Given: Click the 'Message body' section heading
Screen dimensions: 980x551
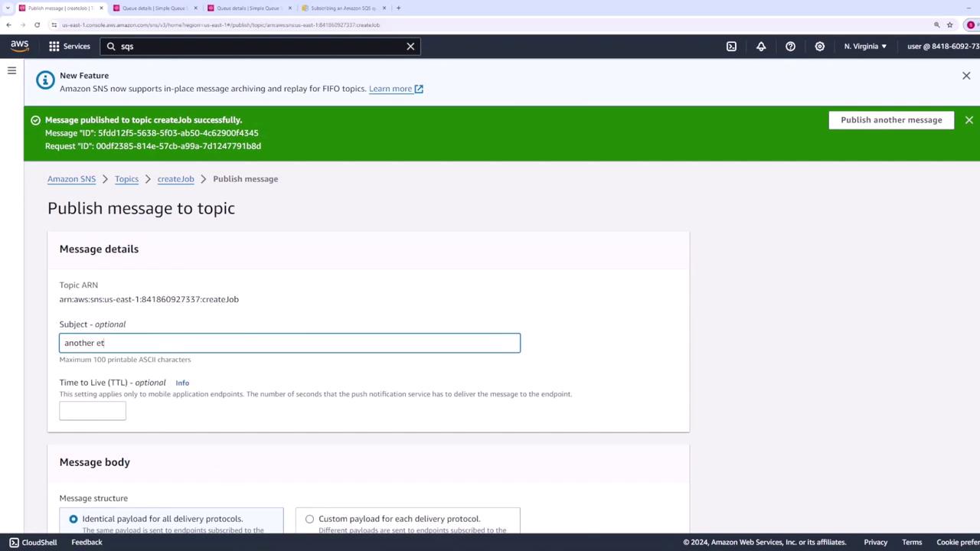Looking at the screenshot, I should [x=95, y=462].
